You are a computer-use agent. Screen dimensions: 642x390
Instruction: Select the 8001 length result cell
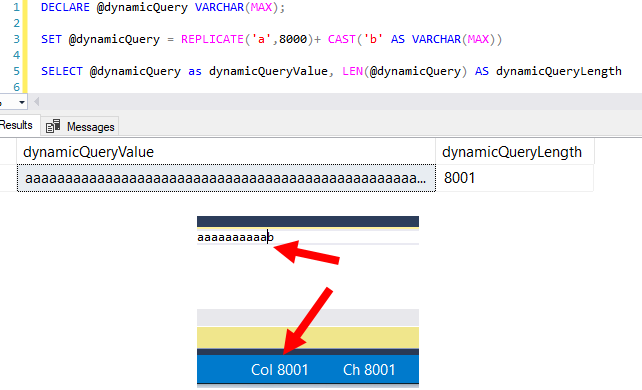pos(515,178)
